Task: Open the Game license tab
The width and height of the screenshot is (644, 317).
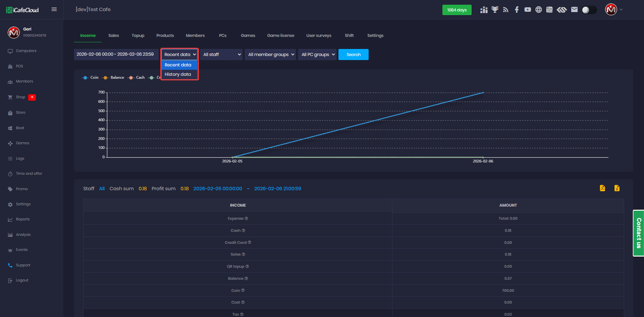Action: [280, 36]
